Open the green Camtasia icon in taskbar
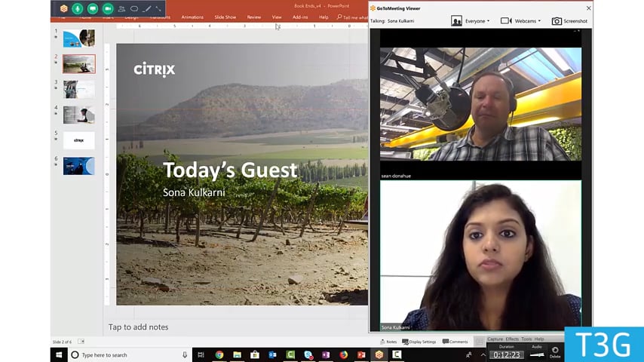 pyautogui.click(x=290, y=354)
